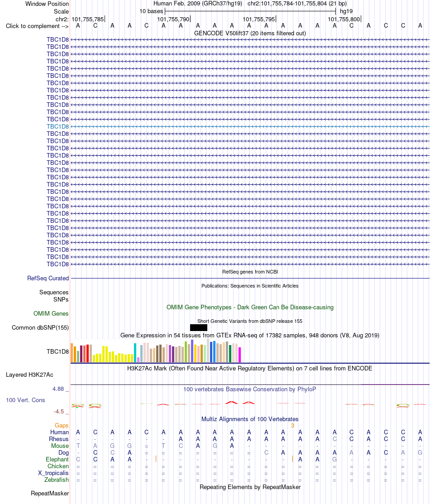The image size is (430, 504).
Task: Select the Zebrafish alignment row label
Action: (57, 480)
